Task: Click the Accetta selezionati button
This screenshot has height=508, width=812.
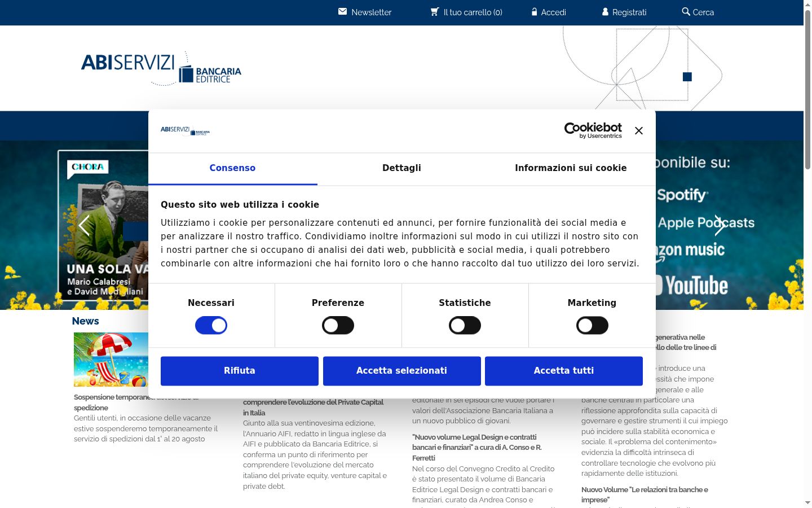Action: pos(402,371)
